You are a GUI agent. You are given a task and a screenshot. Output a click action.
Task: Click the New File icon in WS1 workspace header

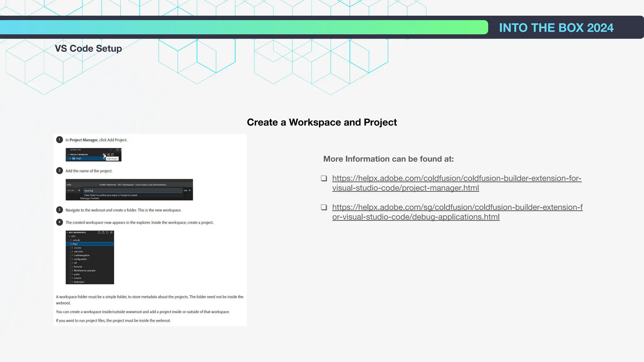pos(99,233)
